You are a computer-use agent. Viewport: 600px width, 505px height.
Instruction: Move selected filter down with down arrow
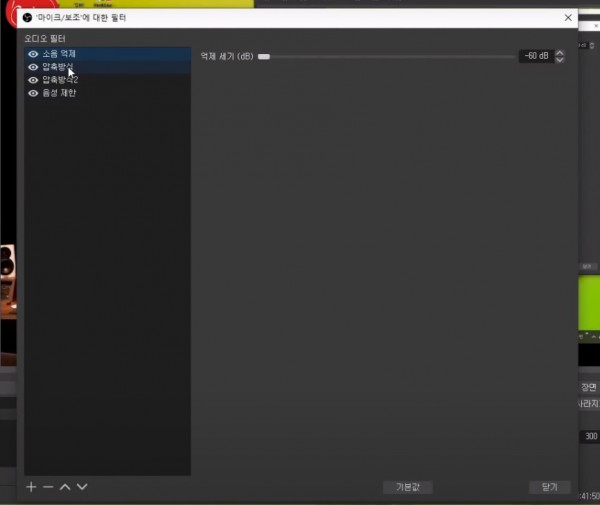pyautogui.click(x=82, y=487)
